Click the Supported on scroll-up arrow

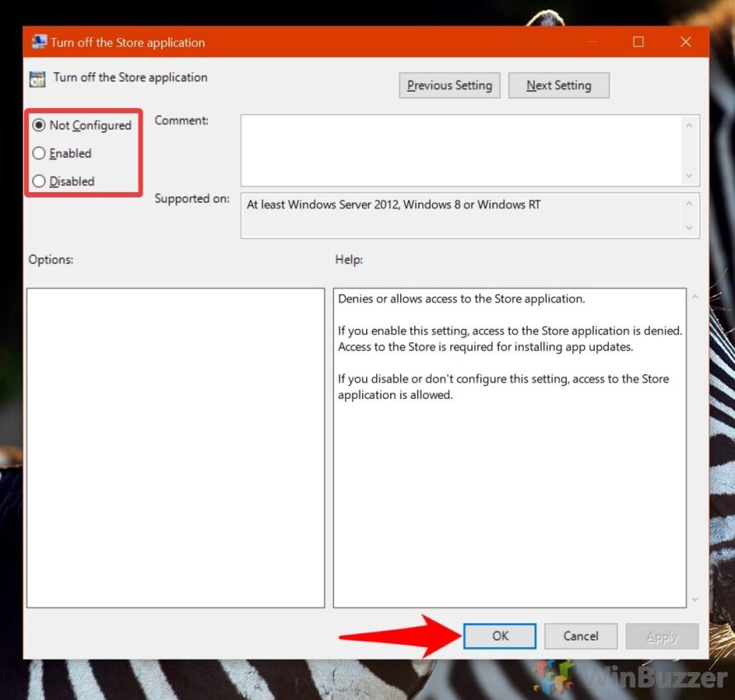click(689, 204)
